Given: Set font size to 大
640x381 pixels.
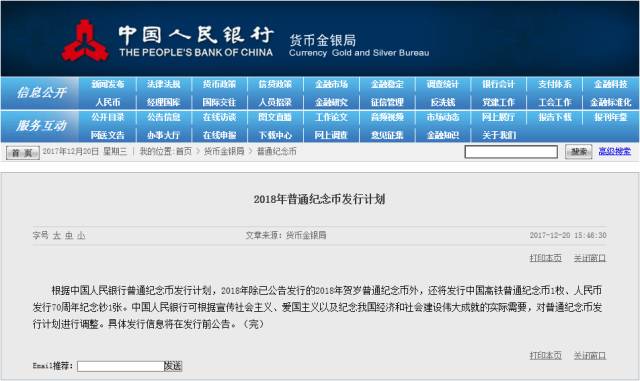Looking at the screenshot, I should tap(57, 235).
